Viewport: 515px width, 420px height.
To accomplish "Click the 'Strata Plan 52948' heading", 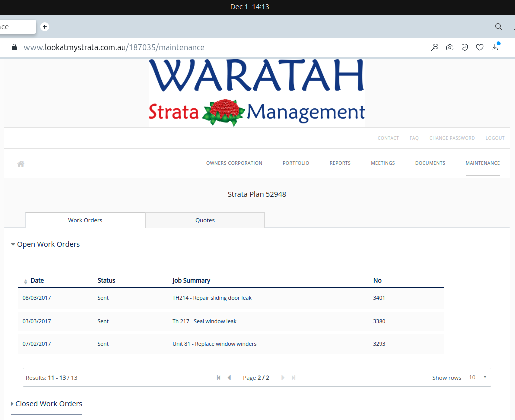I will [x=257, y=194].
